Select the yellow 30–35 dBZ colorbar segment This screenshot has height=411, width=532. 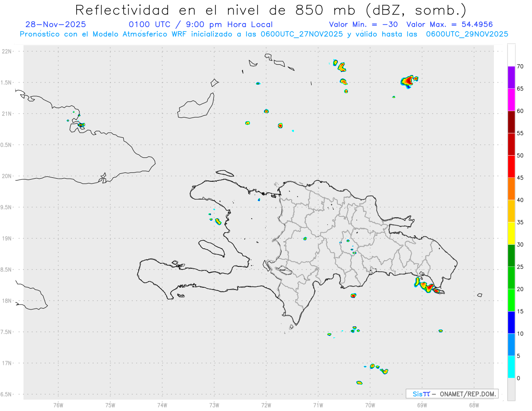click(511, 233)
